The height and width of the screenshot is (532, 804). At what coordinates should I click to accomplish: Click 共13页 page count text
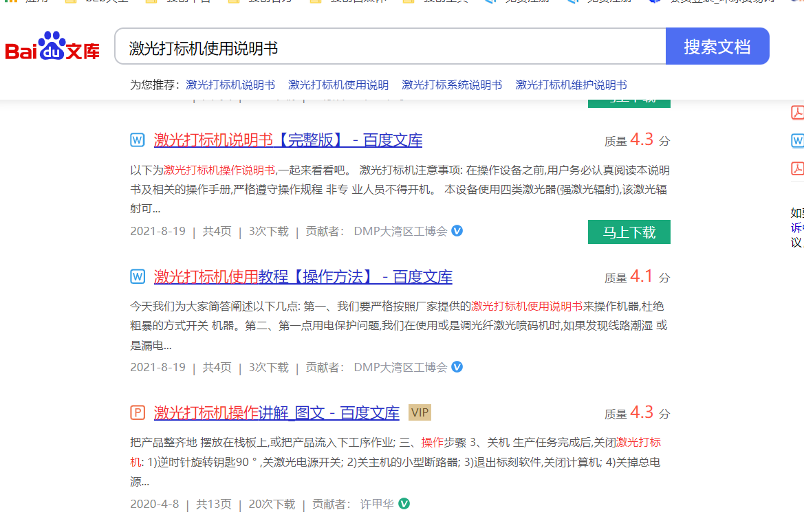[214, 505]
